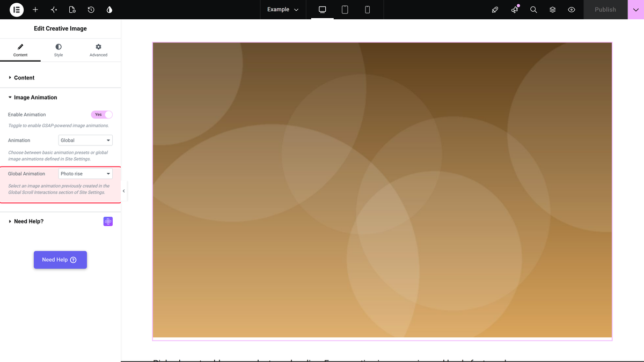Switch to the Advanced tab
Image resolution: width=644 pixels, height=362 pixels.
coord(98,51)
